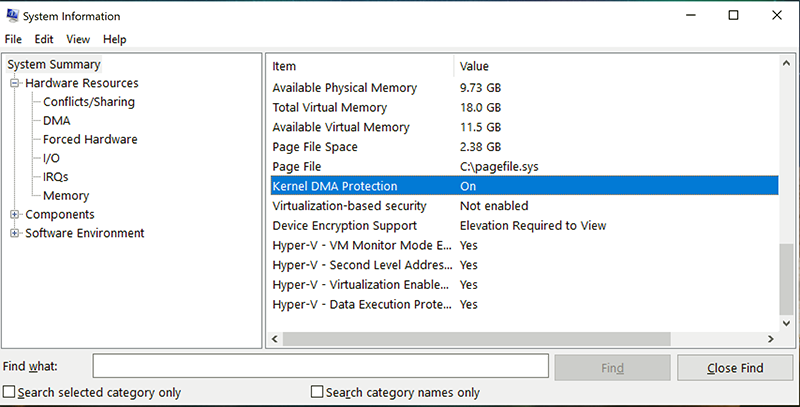Select the Forced Hardware tree item
This screenshot has width=800, height=407.
pos(90,139)
